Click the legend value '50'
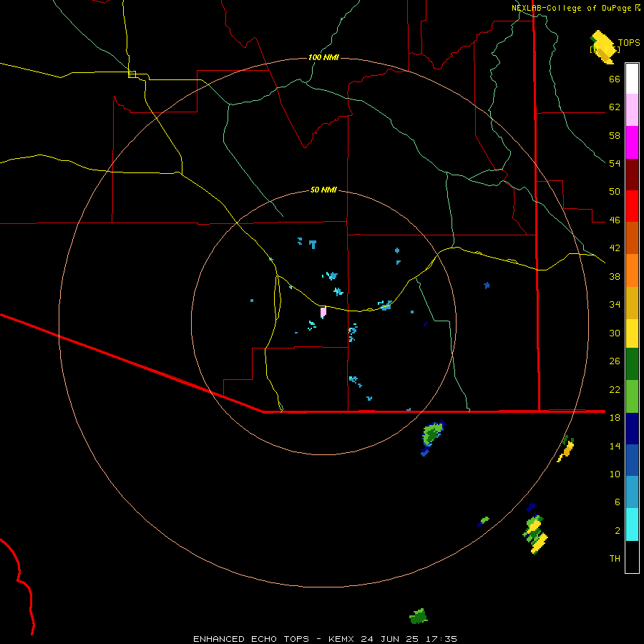 (615, 192)
